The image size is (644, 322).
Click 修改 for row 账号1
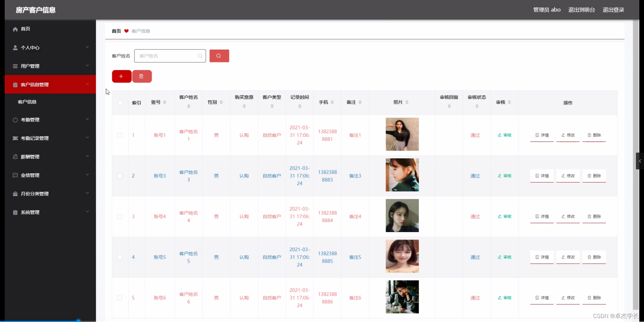568,136
